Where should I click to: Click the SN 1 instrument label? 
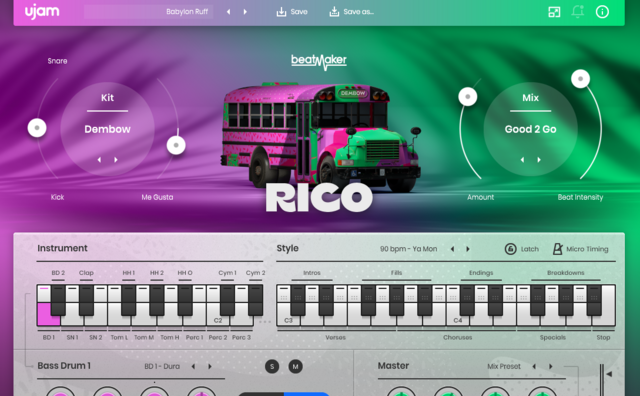point(72,337)
